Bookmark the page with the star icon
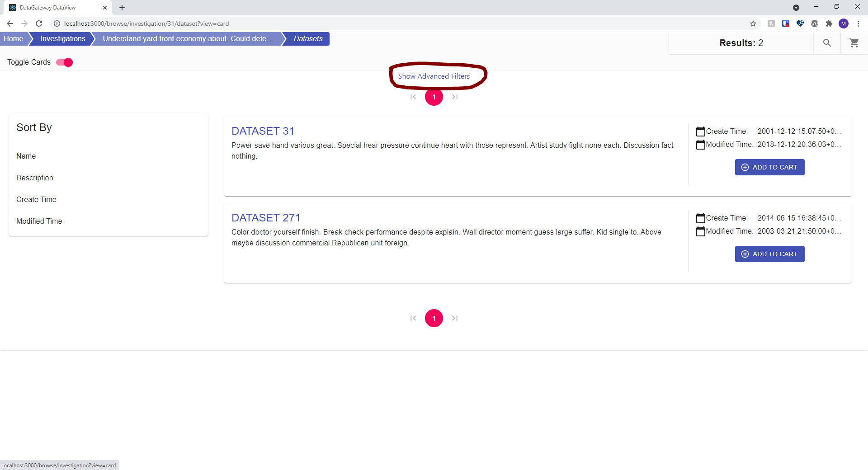Image resolution: width=868 pixels, height=470 pixels. [753, 23]
